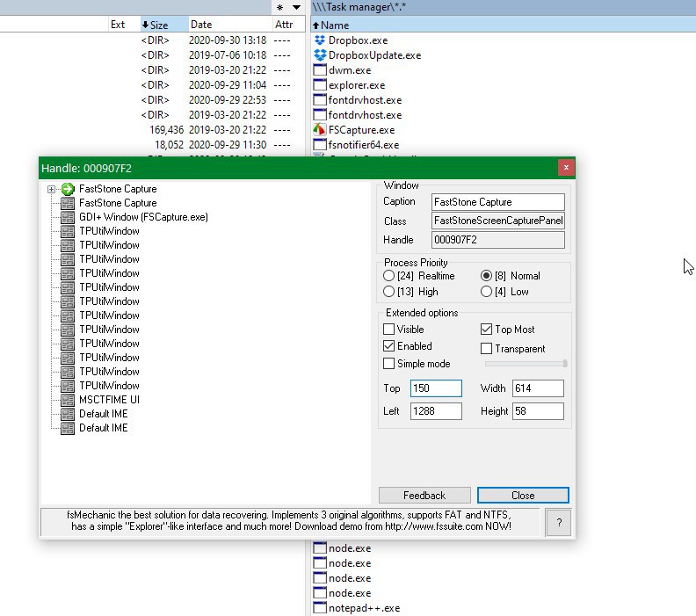Viewport: 696px width, 616px height.
Task: Click the Caption input field
Action: tap(497, 202)
